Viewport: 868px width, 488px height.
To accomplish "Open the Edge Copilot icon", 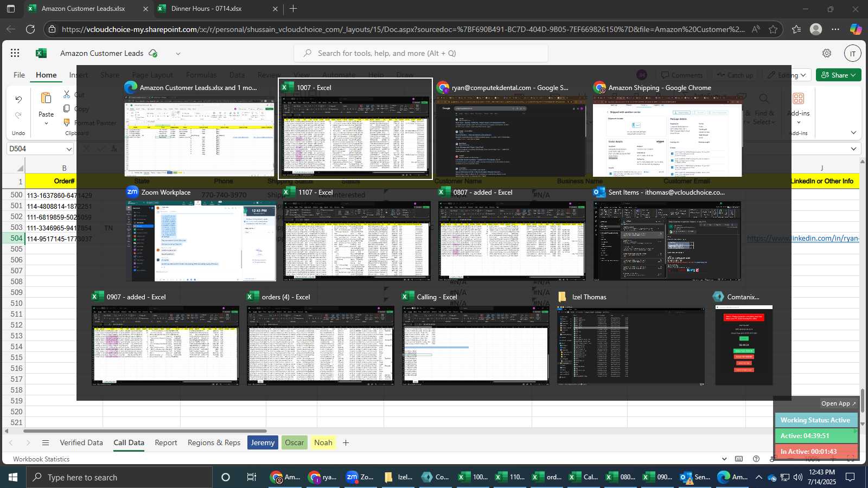I will pos(856,29).
